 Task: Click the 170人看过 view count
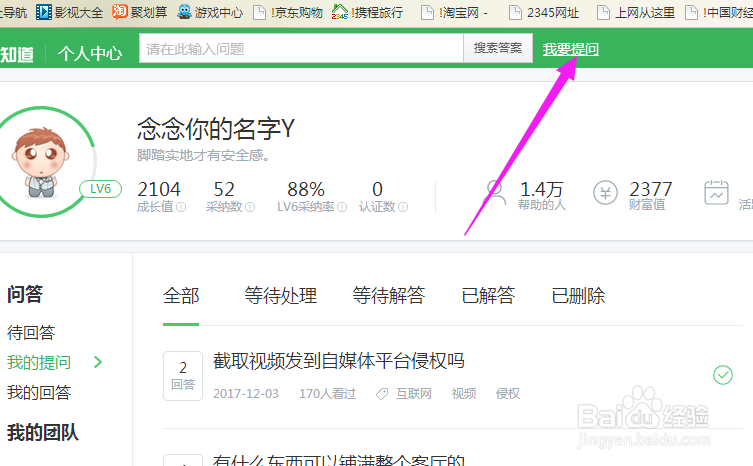[328, 394]
